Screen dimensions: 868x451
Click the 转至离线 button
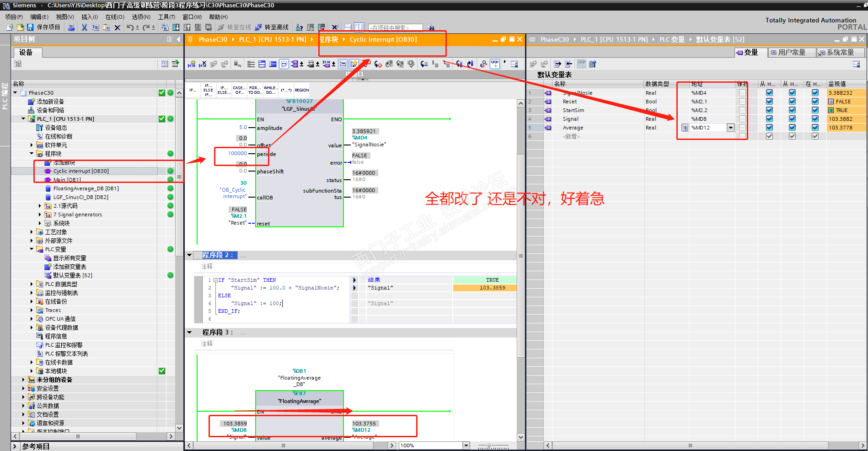pos(272,27)
